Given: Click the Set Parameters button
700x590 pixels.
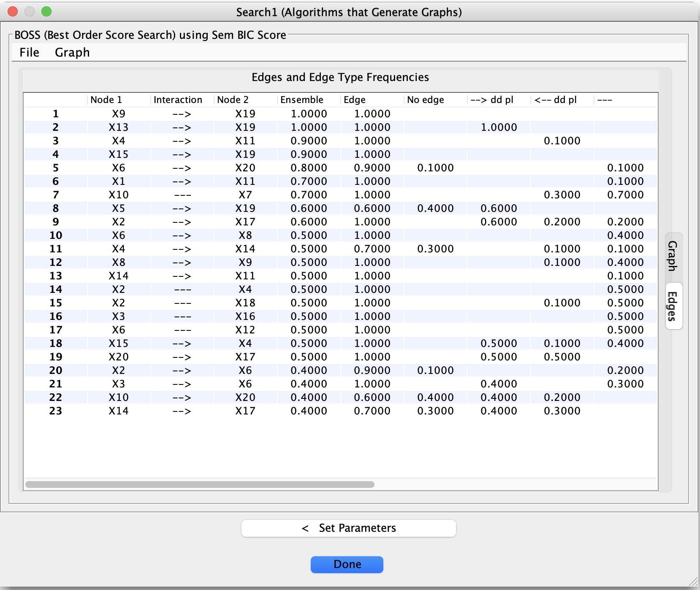Looking at the screenshot, I should (349, 528).
